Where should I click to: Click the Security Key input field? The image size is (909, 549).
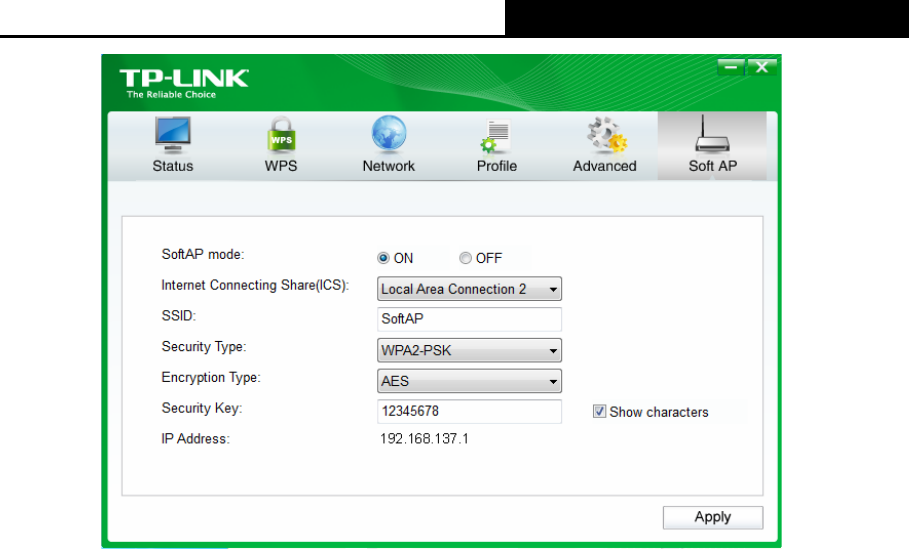tap(469, 411)
